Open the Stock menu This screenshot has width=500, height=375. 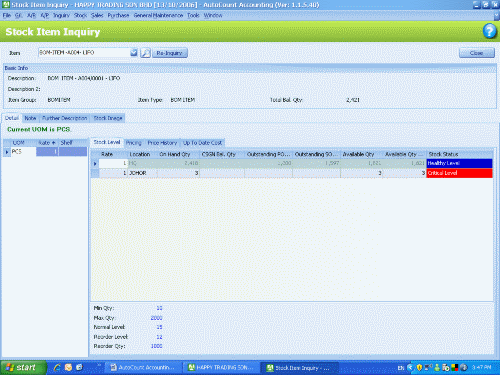click(x=80, y=15)
